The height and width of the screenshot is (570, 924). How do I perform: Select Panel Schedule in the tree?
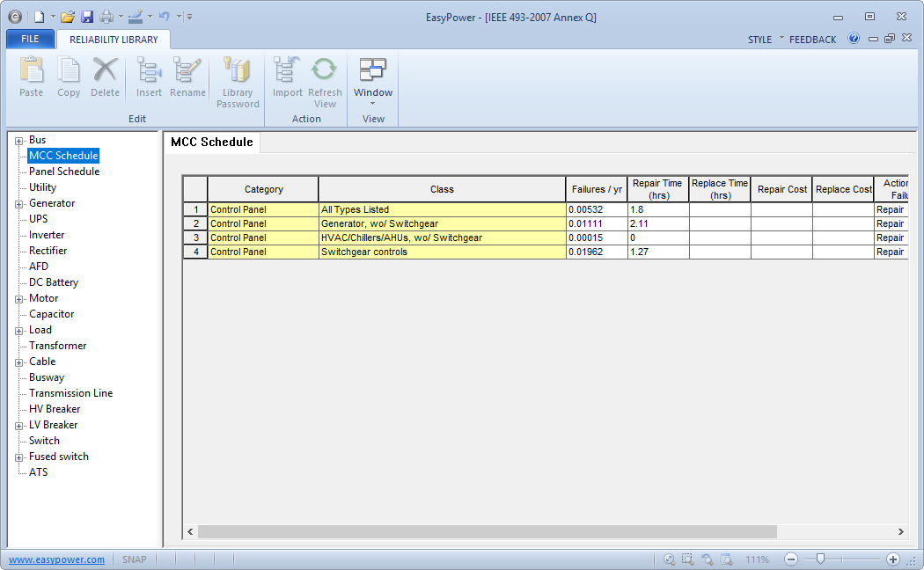coord(64,172)
